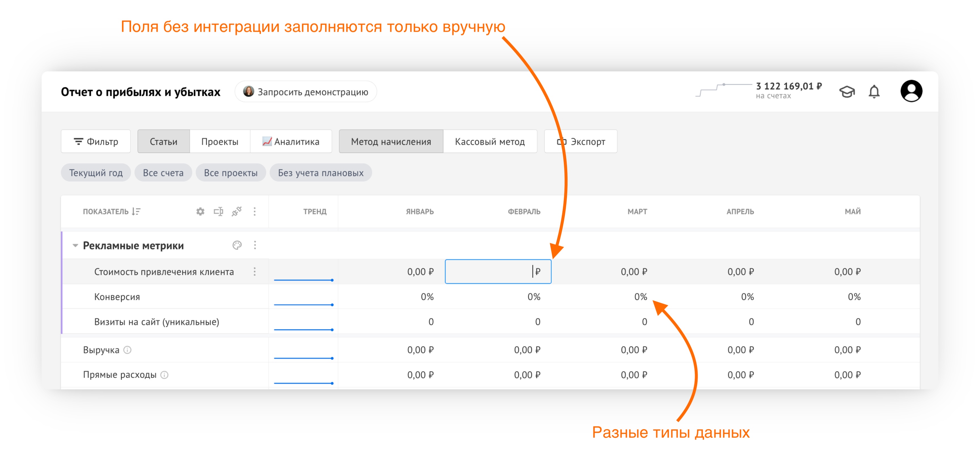Click the integration plug icon in header
Image resolution: width=980 pixels, height=455 pixels.
tap(237, 211)
